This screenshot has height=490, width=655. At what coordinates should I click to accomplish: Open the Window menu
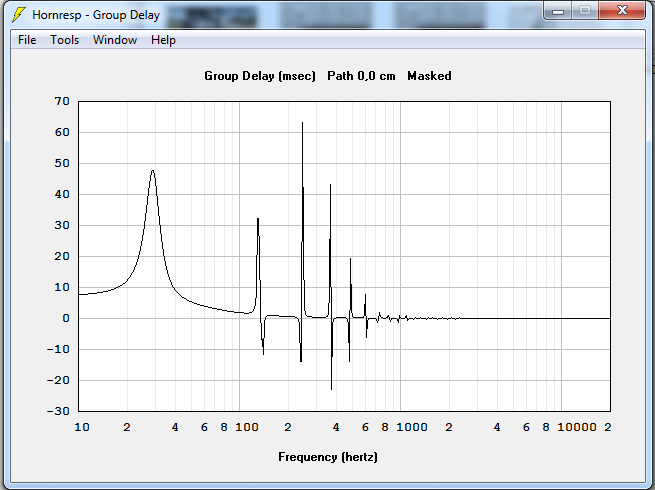(x=115, y=40)
